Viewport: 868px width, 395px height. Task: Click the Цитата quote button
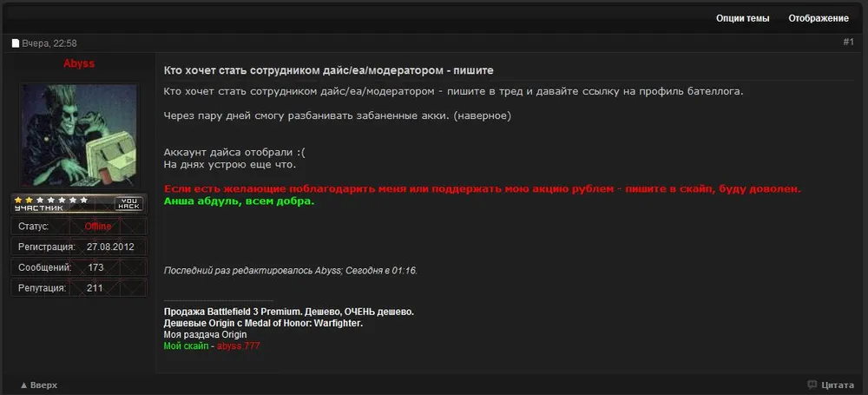point(837,385)
